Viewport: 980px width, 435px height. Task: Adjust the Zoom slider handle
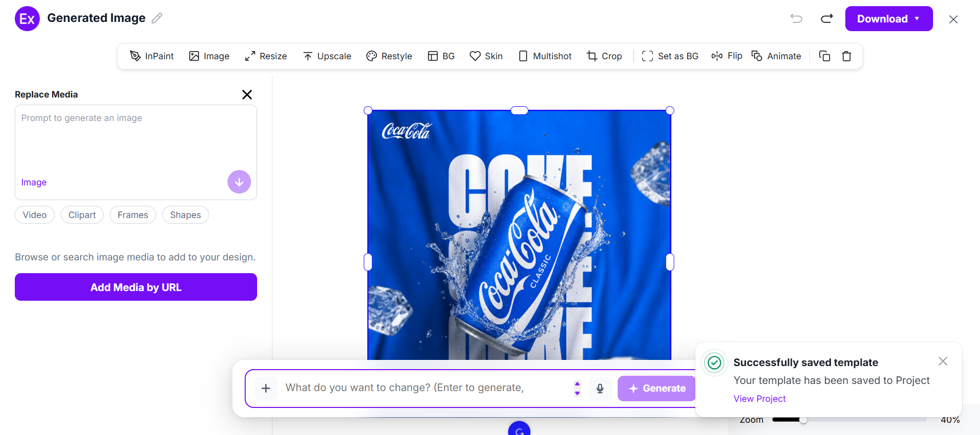click(803, 420)
